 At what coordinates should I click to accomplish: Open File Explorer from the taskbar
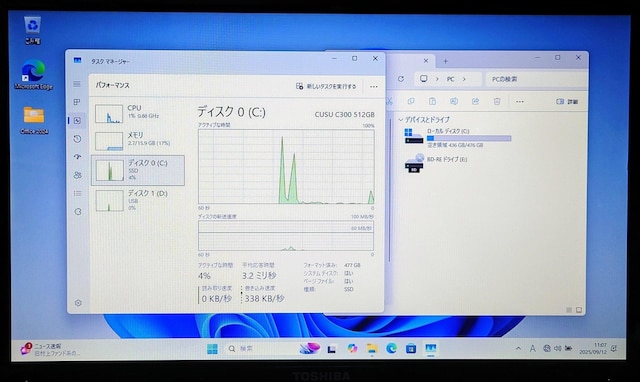(x=372, y=349)
